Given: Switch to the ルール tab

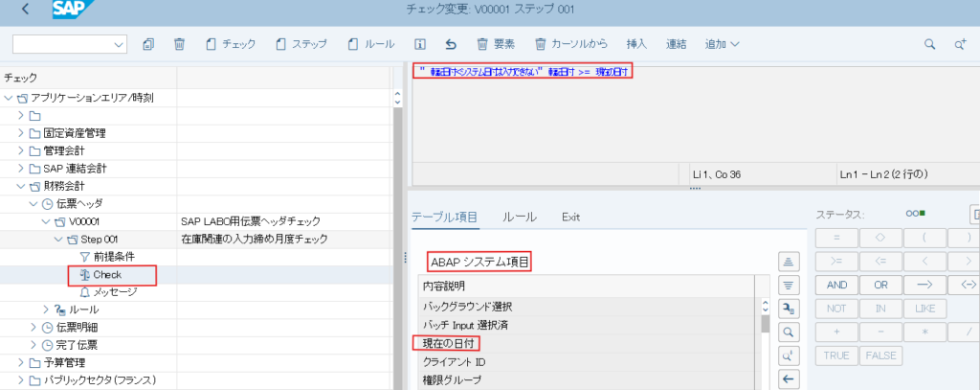Looking at the screenshot, I should tap(520, 218).
